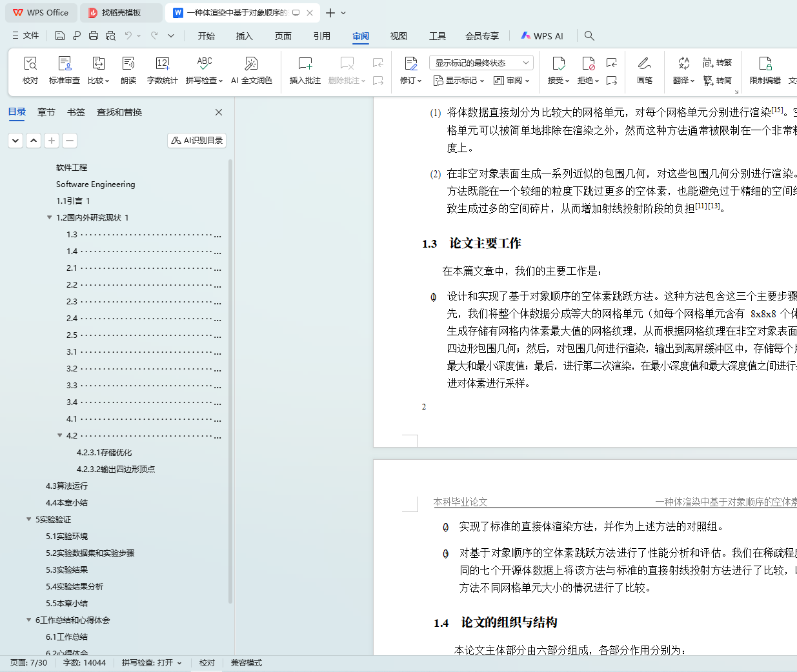The height and width of the screenshot is (672, 797).
Task: Expand the outline level dropdown arrow
Action: (15, 140)
